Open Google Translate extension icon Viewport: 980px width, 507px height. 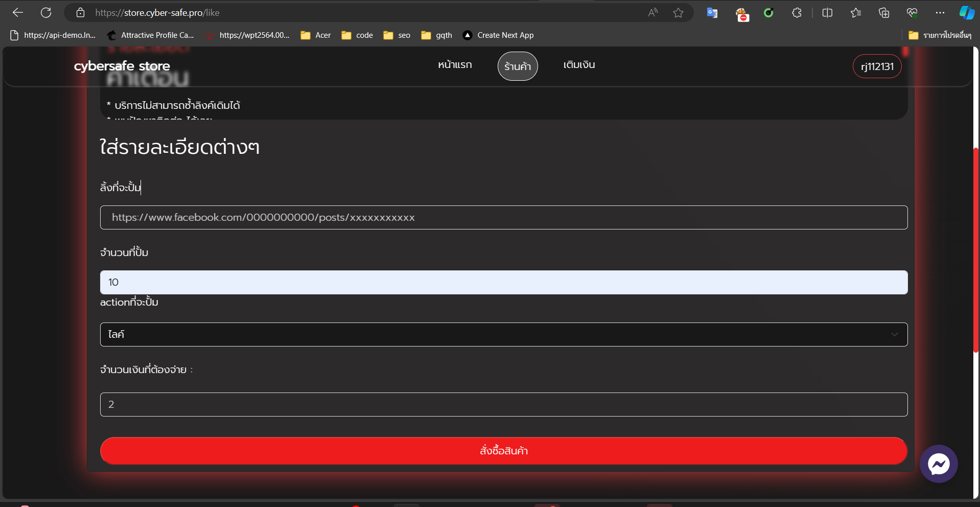(712, 13)
